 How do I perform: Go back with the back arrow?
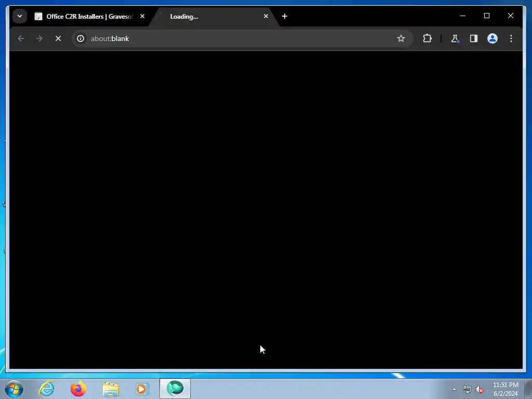point(21,38)
